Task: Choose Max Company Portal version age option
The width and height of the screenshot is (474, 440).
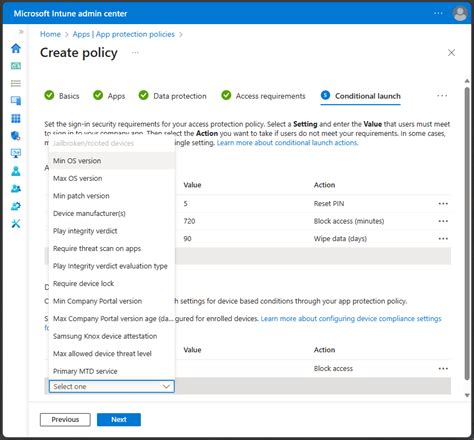Action: click(x=112, y=319)
